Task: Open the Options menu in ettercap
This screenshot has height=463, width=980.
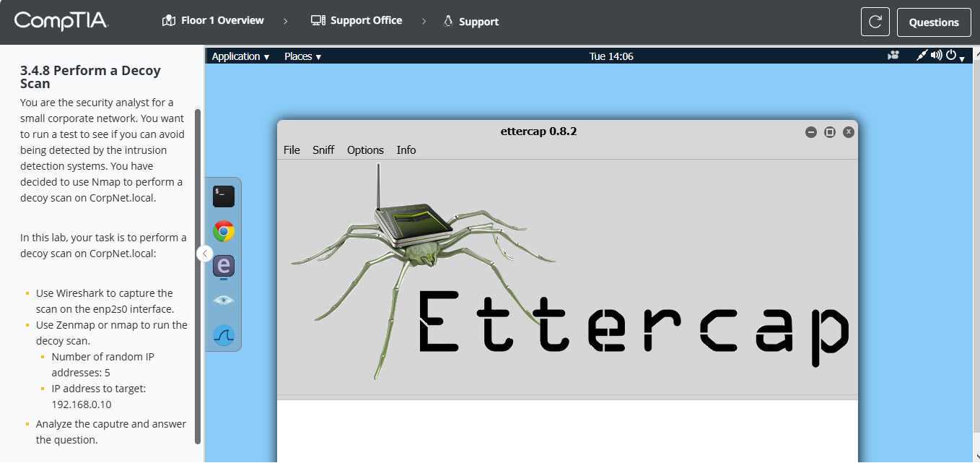Action: click(x=365, y=150)
